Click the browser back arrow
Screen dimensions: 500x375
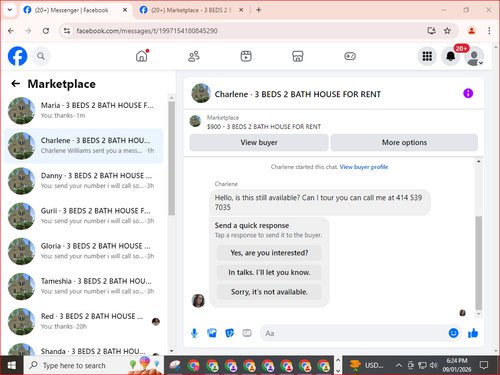[x=11, y=31]
